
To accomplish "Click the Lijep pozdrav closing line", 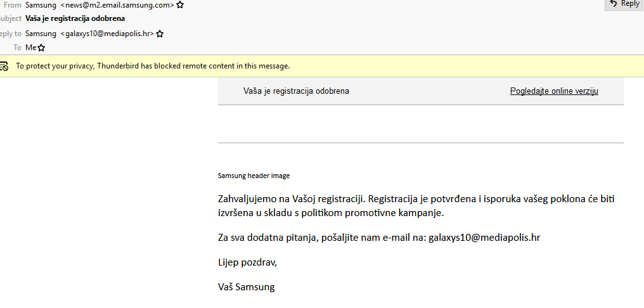I will pyautogui.click(x=247, y=262).
